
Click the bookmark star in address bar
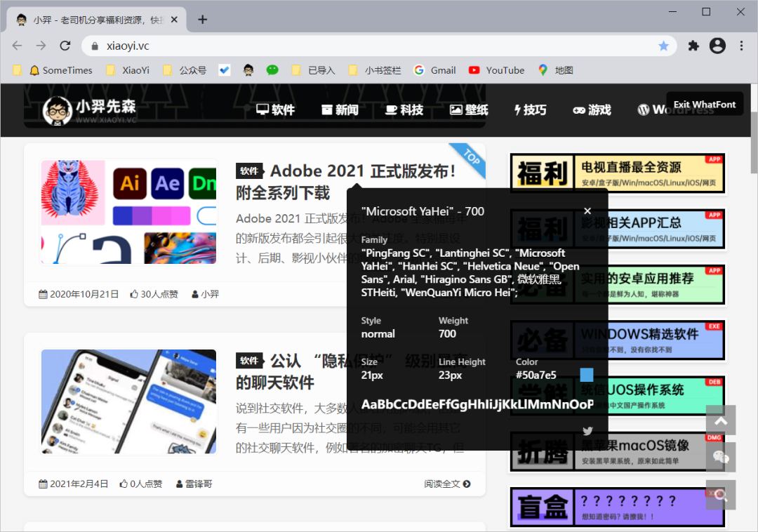click(663, 46)
